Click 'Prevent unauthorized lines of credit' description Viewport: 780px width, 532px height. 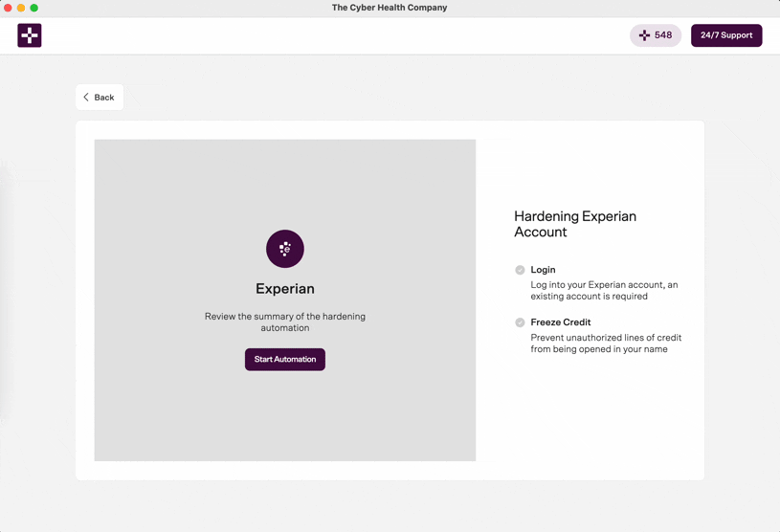point(606,344)
